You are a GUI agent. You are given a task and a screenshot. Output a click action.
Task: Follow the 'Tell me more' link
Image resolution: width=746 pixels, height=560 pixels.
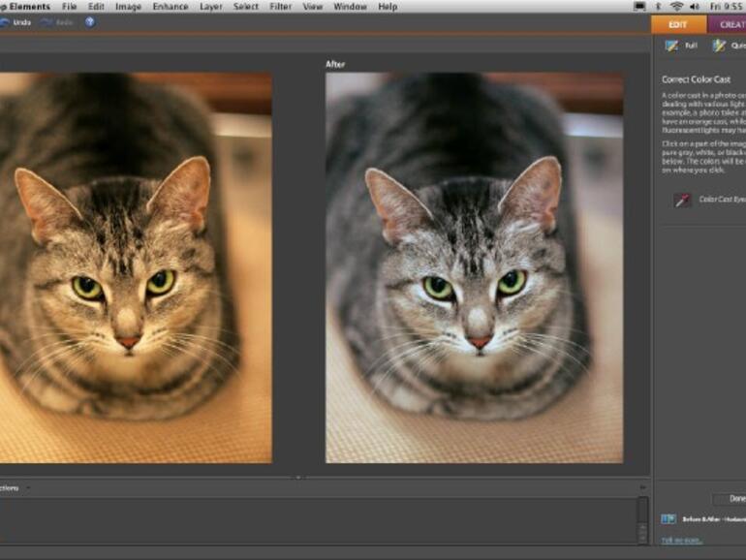tap(682, 540)
